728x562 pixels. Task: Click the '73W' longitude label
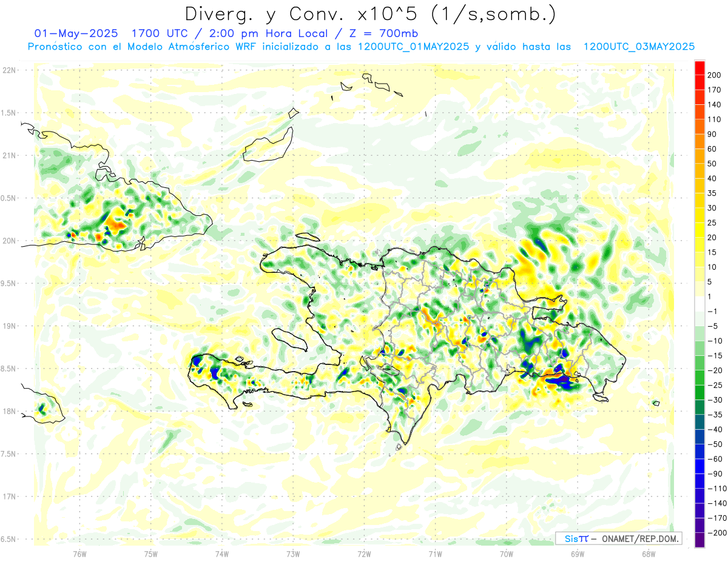tap(293, 554)
